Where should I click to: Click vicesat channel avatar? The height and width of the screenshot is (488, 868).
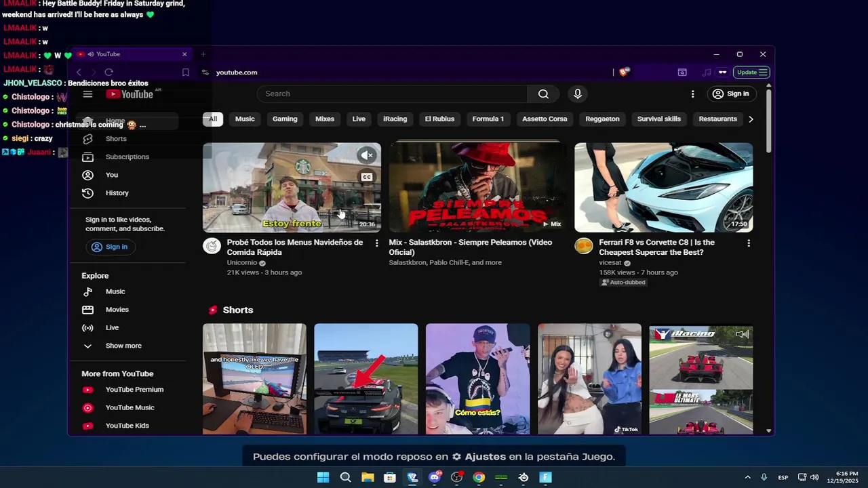coord(584,246)
